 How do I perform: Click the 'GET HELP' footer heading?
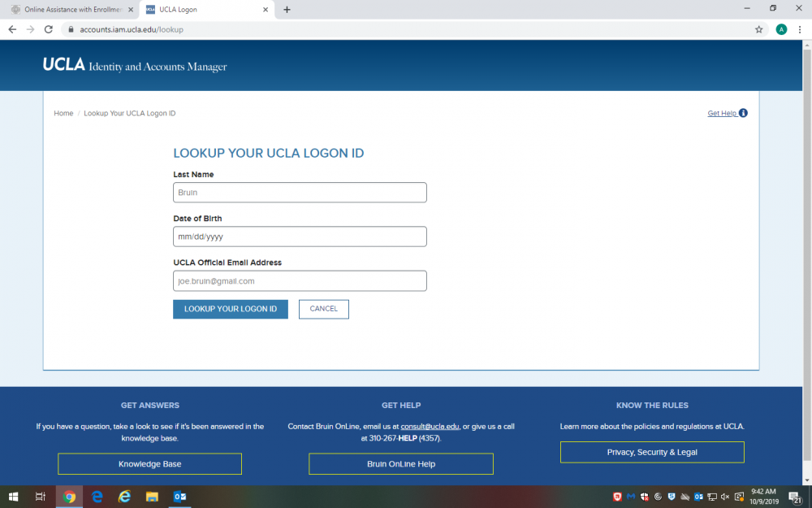click(401, 406)
